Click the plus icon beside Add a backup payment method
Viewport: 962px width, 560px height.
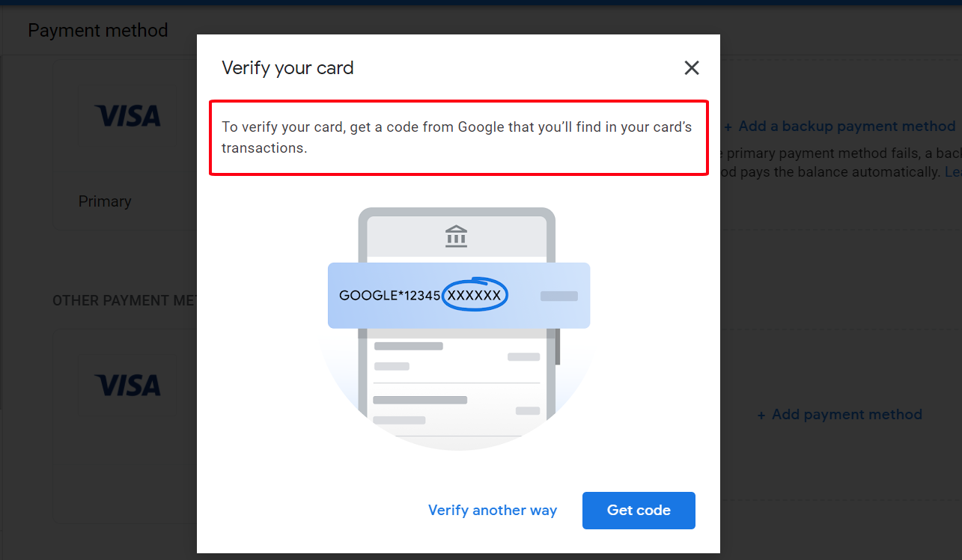click(x=727, y=126)
